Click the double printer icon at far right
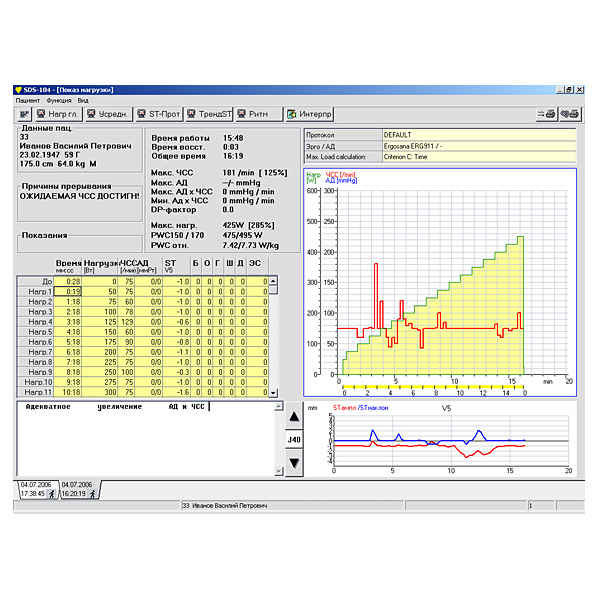Screen dimensions: 600x600 570,114
